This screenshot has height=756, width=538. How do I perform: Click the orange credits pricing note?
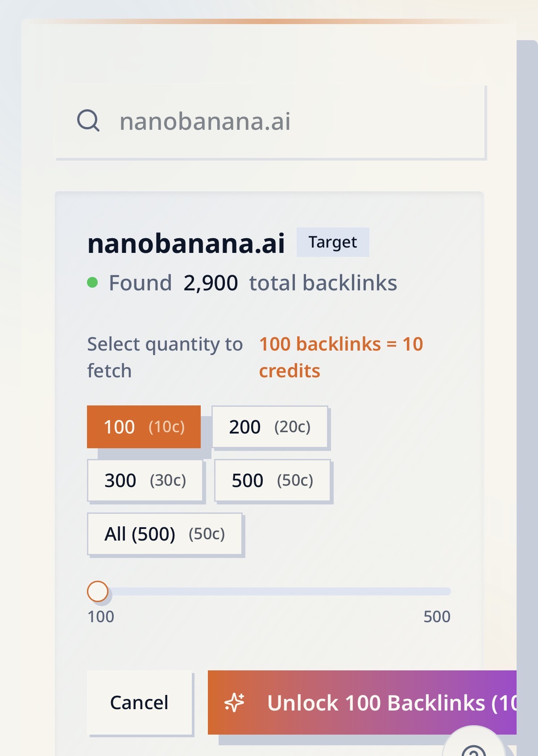point(341,357)
